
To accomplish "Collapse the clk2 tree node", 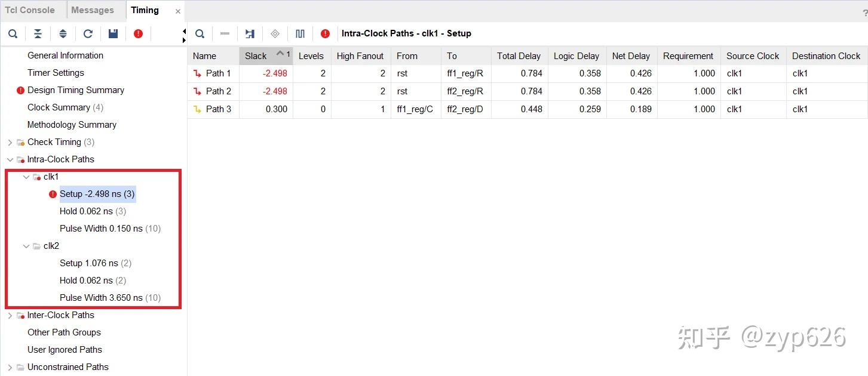I will (x=26, y=246).
